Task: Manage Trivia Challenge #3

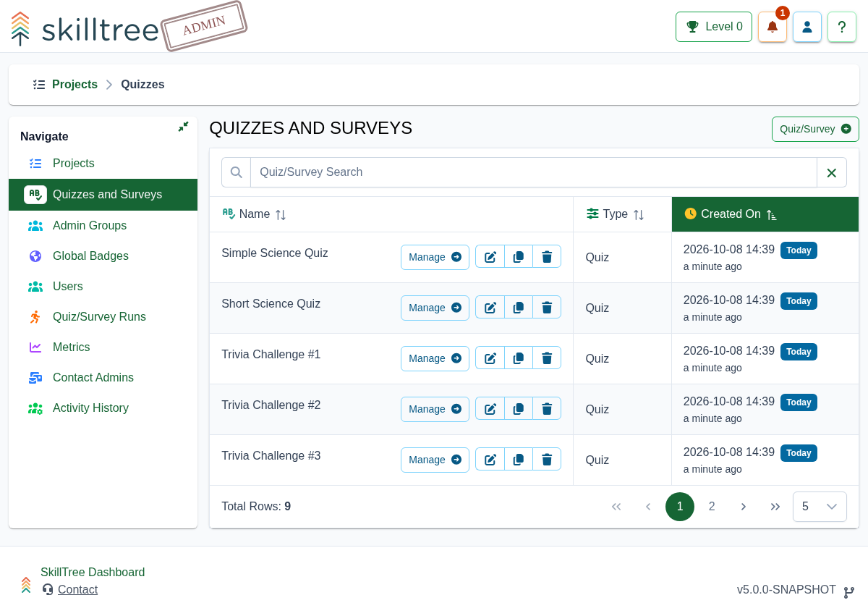Action: [435, 460]
